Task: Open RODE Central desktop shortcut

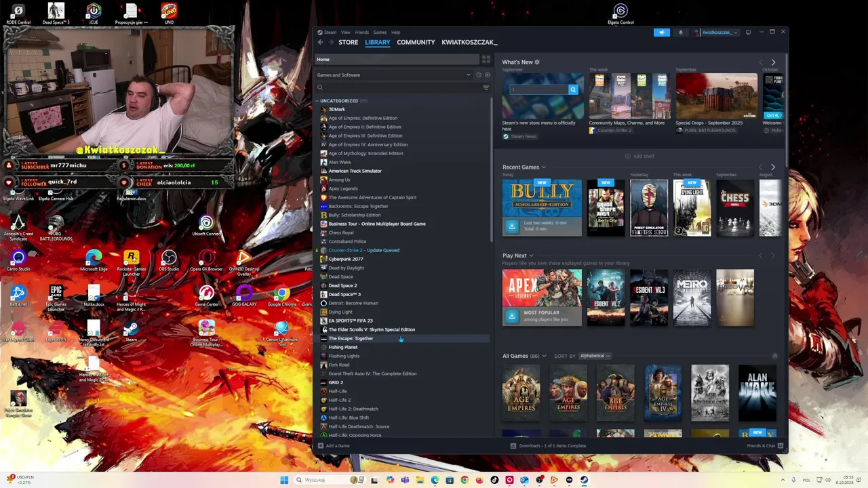Action: [x=18, y=14]
